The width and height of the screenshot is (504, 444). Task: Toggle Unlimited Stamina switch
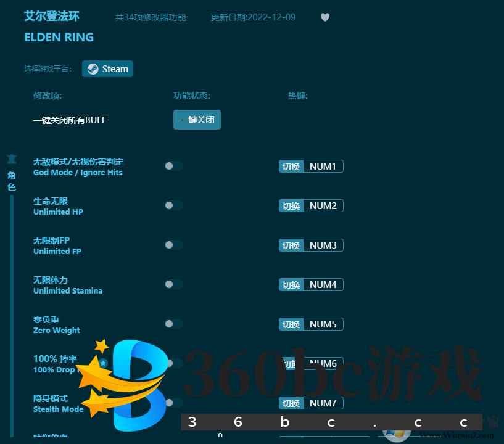click(173, 284)
